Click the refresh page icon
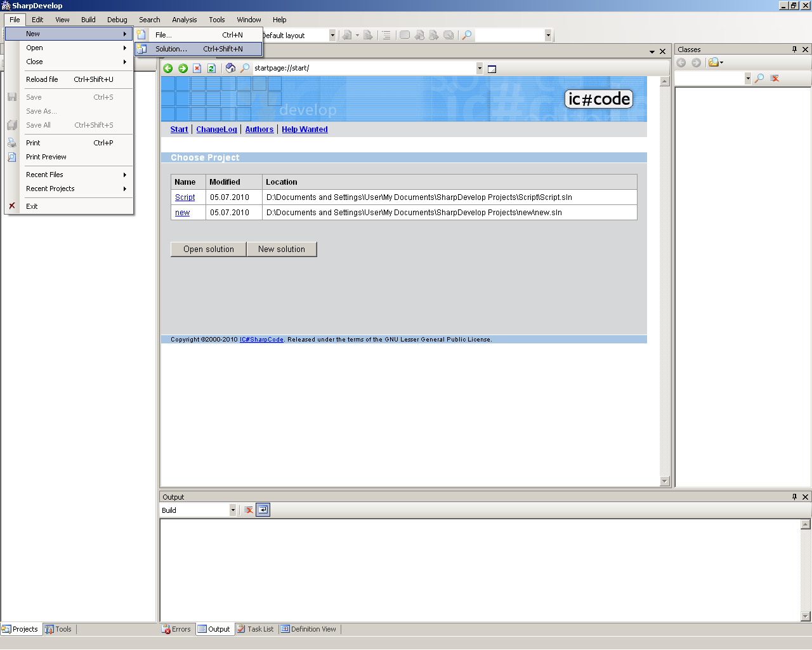 click(x=212, y=69)
